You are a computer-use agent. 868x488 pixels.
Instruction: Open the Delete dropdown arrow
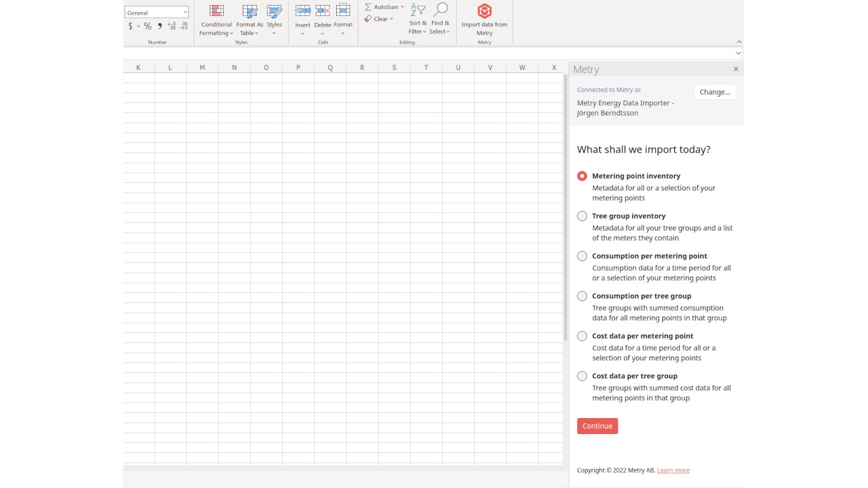pos(323,34)
